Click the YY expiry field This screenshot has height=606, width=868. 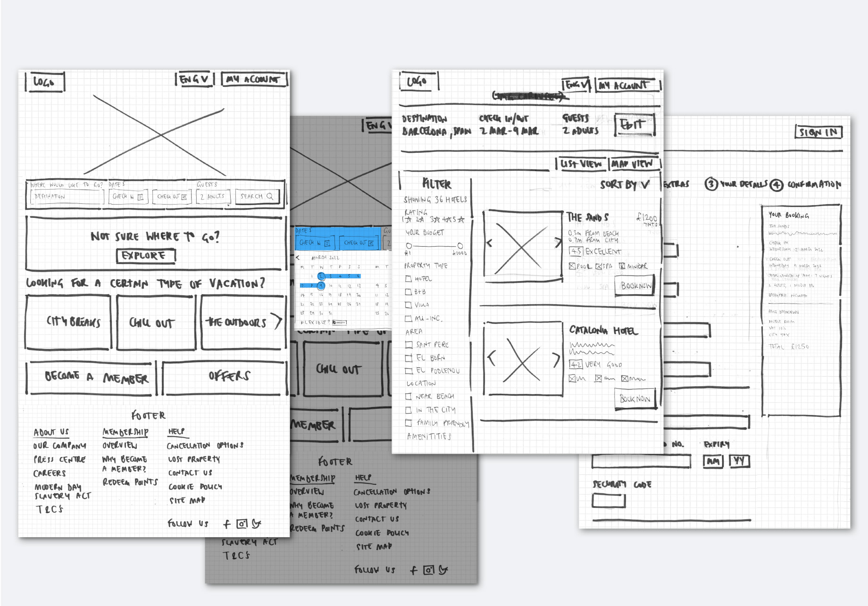pos(739,461)
